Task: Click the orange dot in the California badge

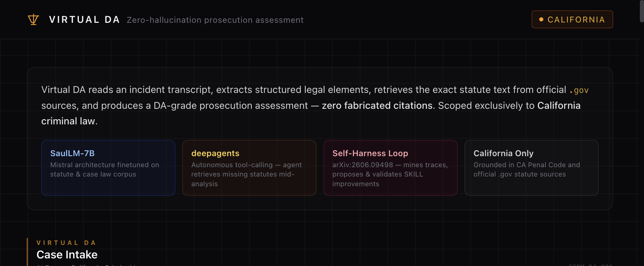Action: [x=541, y=20]
